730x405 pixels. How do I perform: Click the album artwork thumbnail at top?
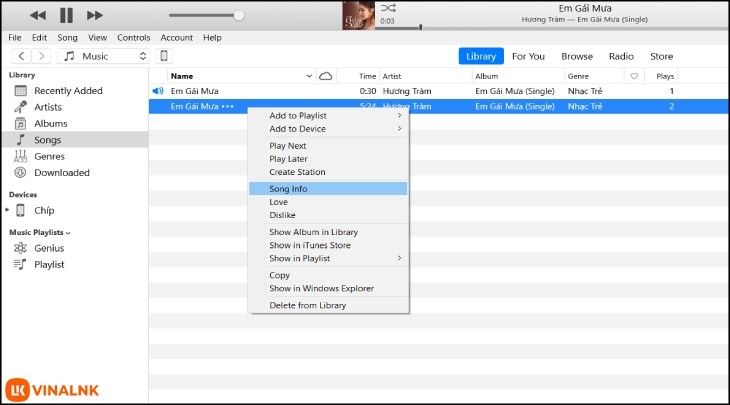coord(359,15)
